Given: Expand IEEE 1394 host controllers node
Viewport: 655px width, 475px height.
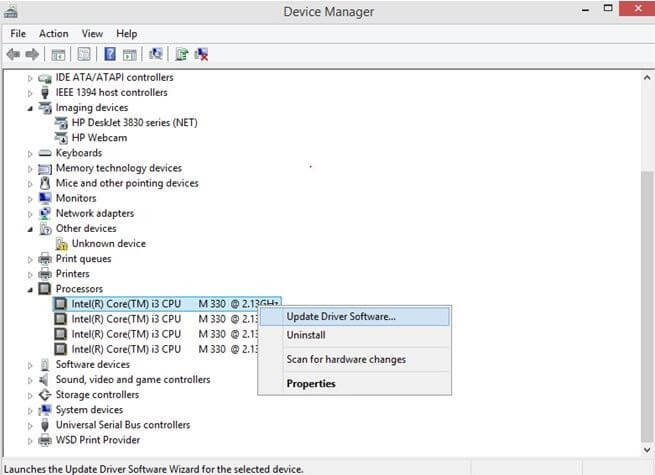Looking at the screenshot, I should point(30,93).
